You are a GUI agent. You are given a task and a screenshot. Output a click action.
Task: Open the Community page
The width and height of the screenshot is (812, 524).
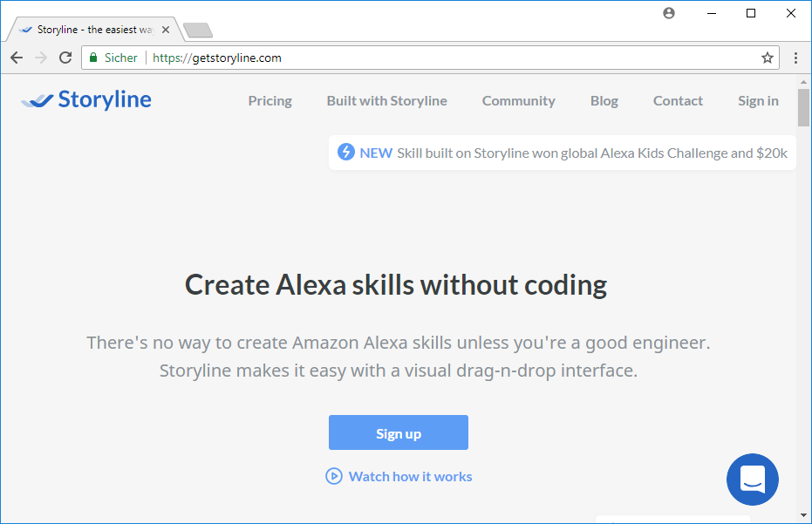(x=518, y=101)
